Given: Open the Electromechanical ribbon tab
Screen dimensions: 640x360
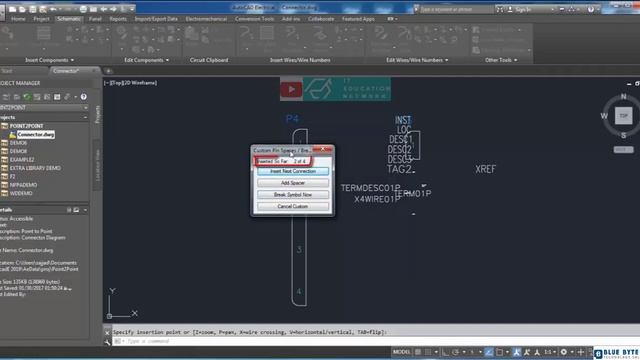Looking at the screenshot, I should [x=206, y=19].
